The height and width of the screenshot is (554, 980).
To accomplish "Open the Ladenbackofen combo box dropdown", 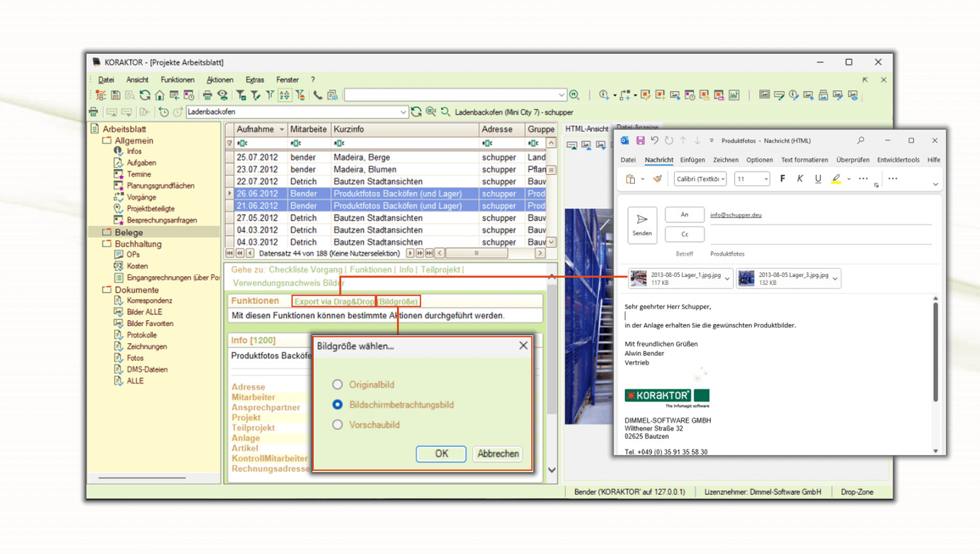I will coord(403,112).
